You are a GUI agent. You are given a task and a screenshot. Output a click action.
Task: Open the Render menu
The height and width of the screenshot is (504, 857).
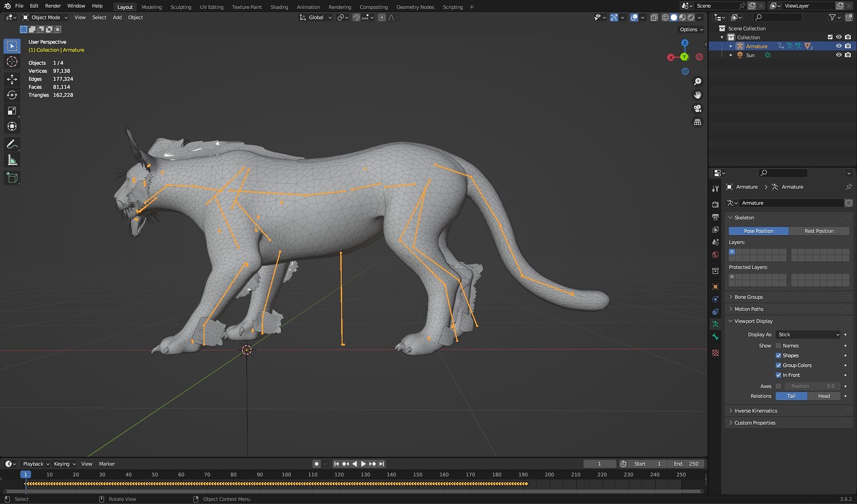tap(53, 6)
